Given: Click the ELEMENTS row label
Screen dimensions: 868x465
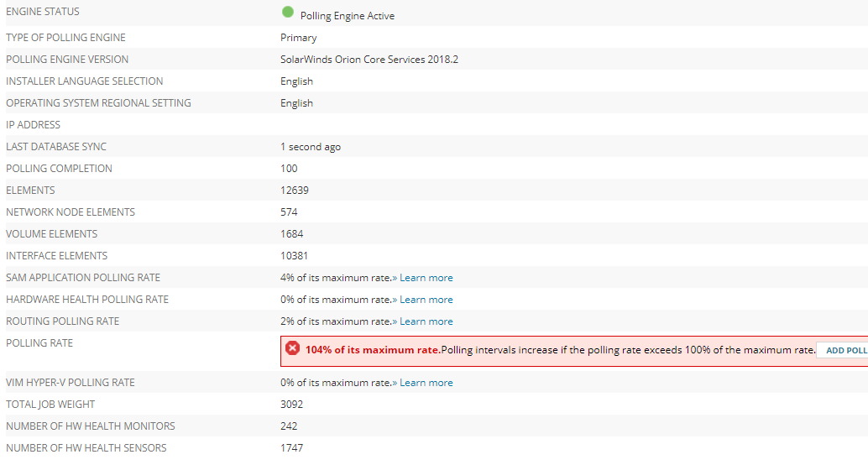Looking at the screenshot, I should pyautogui.click(x=30, y=191).
